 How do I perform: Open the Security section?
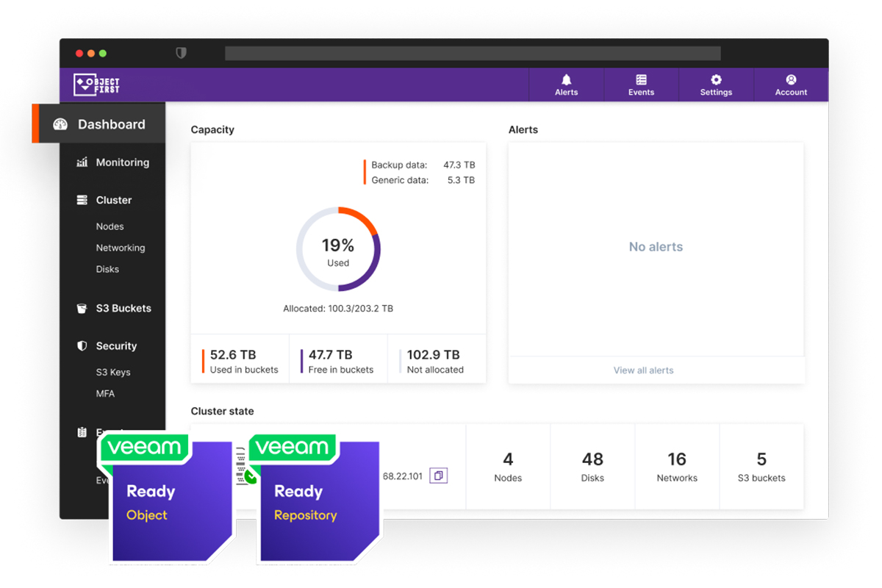(116, 345)
